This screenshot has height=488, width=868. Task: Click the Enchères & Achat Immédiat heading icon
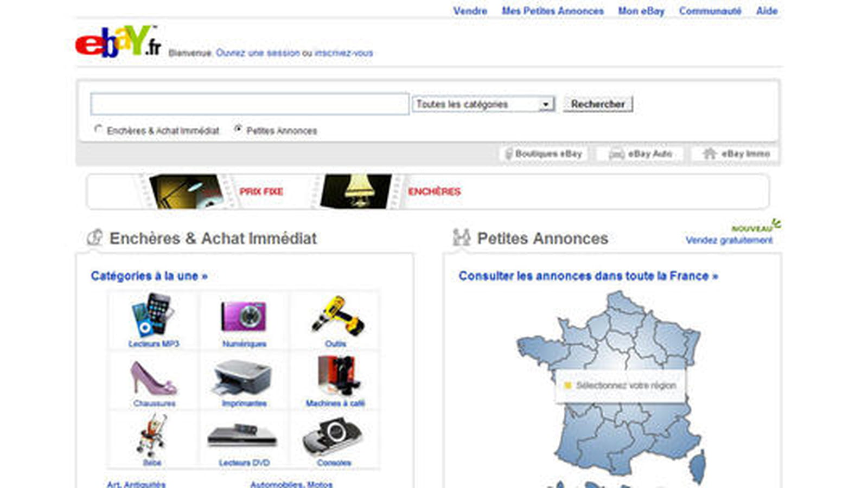point(94,237)
